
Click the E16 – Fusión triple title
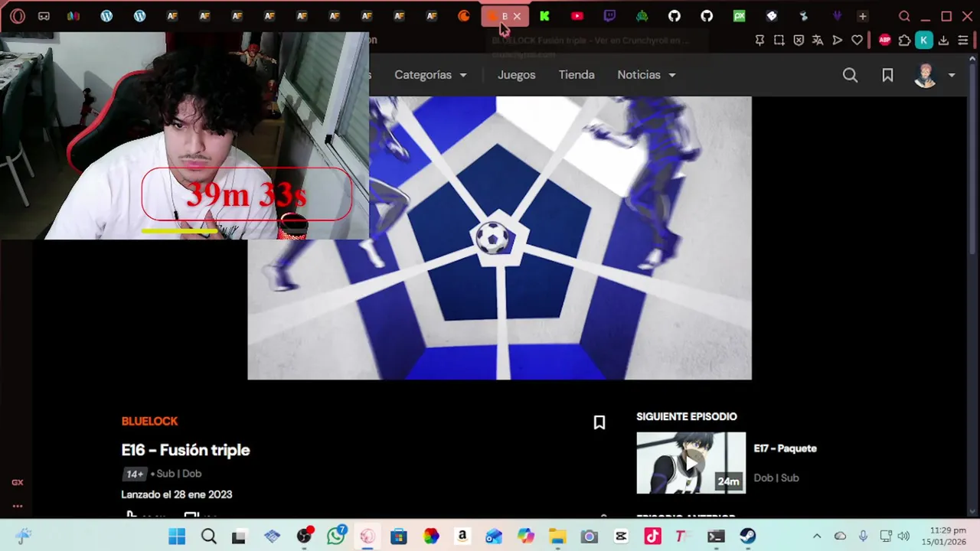click(x=185, y=450)
